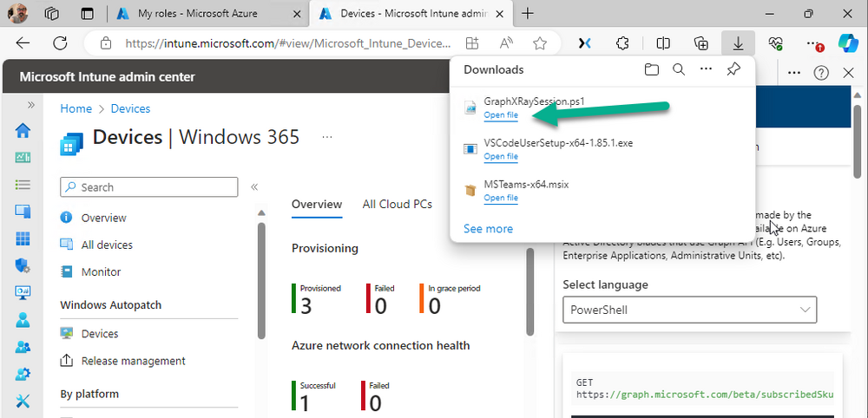The image size is (868, 418).
Task: Open the Apps available icon in address bar
Action: (471, 43)
